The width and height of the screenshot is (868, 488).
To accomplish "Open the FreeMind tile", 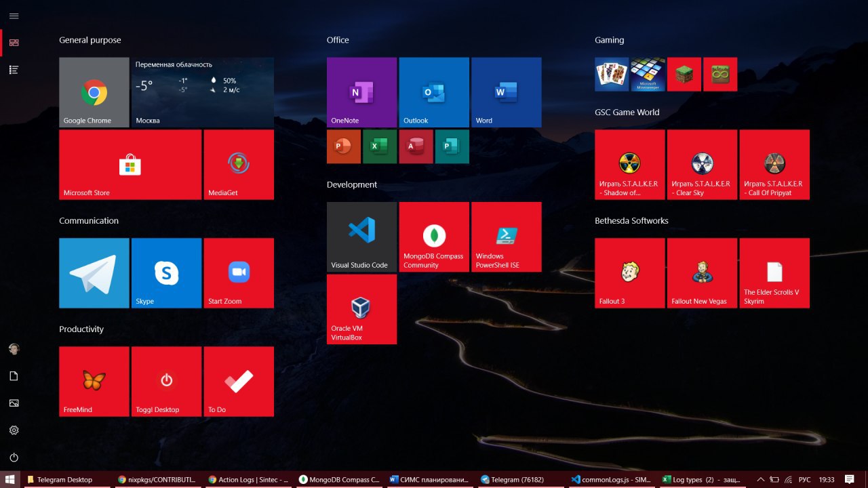I will point(94,382).
